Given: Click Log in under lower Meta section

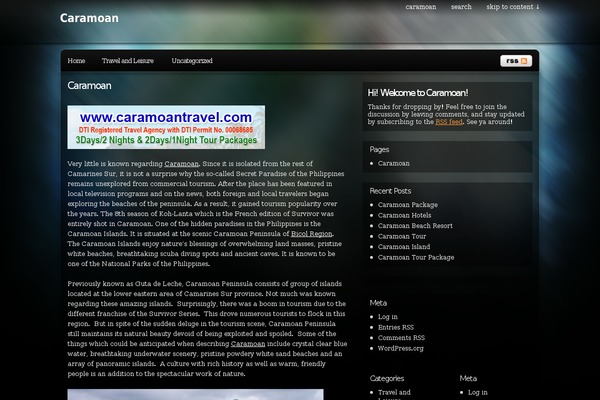Looking at the screenshot, I should click(x=478, y=392).
